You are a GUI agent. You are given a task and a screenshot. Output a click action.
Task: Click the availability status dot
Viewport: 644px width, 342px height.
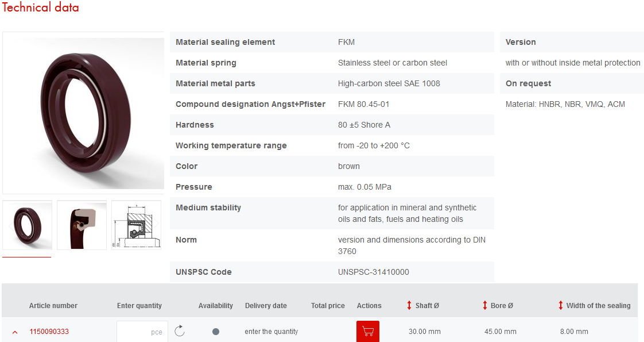click(216, 331)
